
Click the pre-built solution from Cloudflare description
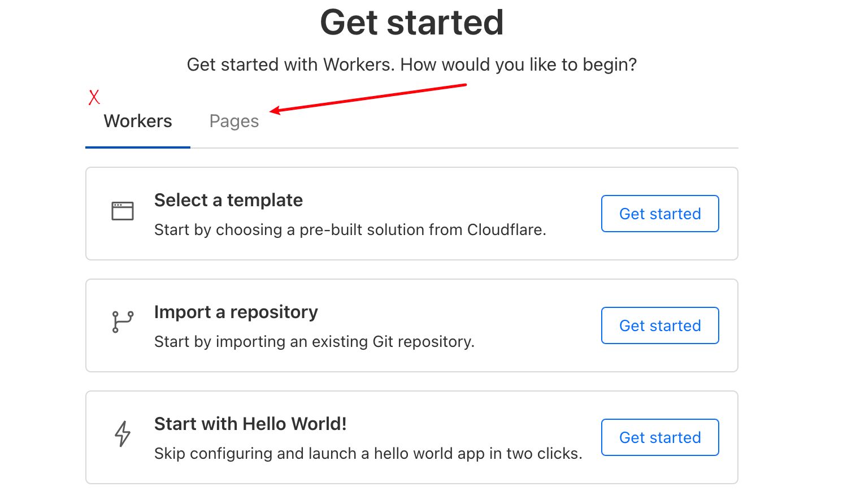tap(350, 230)
